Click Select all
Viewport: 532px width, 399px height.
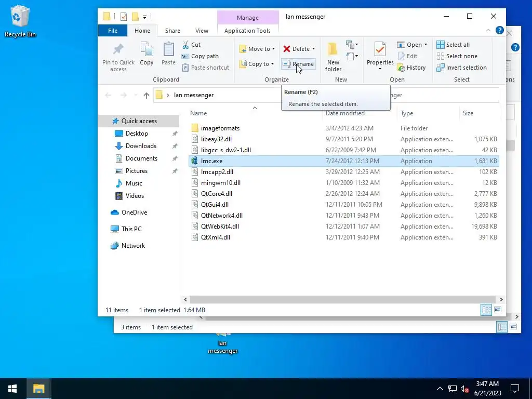pyautogui.click(x=453, y=45)
